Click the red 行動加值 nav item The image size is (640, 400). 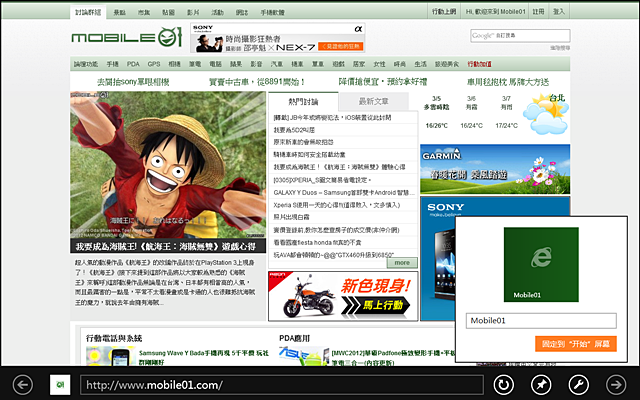(480, 64)
